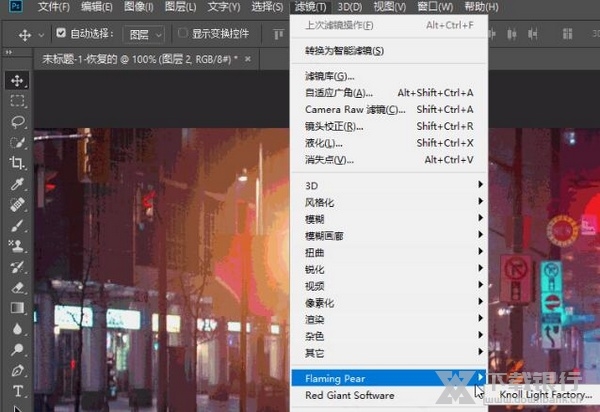Expand the 模糊 submenu

(389, 219)
